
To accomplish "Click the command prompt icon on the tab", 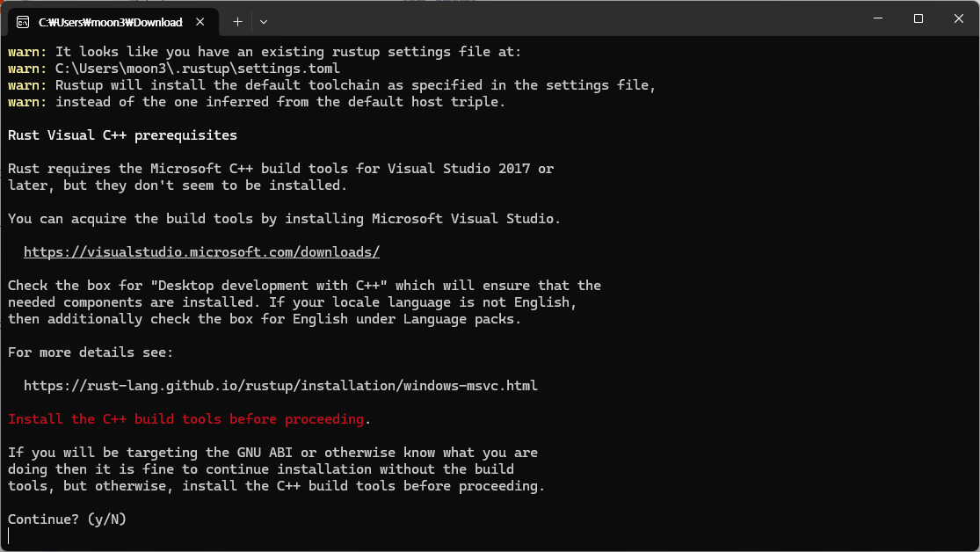I will [22, 22].
